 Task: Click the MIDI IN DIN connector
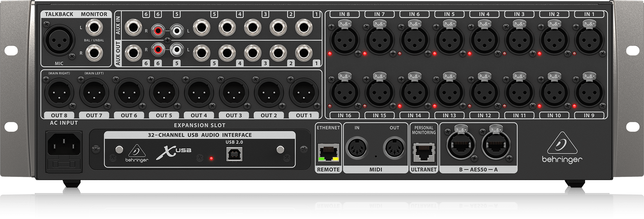tap(357, 148)
